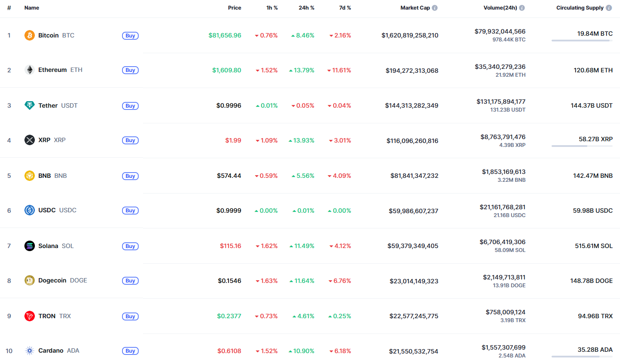
Task: Click the Ethereum logo icon
Action: pyautogui.click(x=29, y=70)
